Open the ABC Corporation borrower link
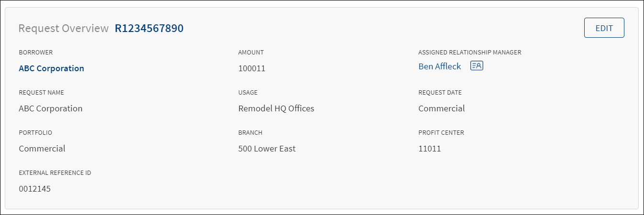 (x=51, y=68)
